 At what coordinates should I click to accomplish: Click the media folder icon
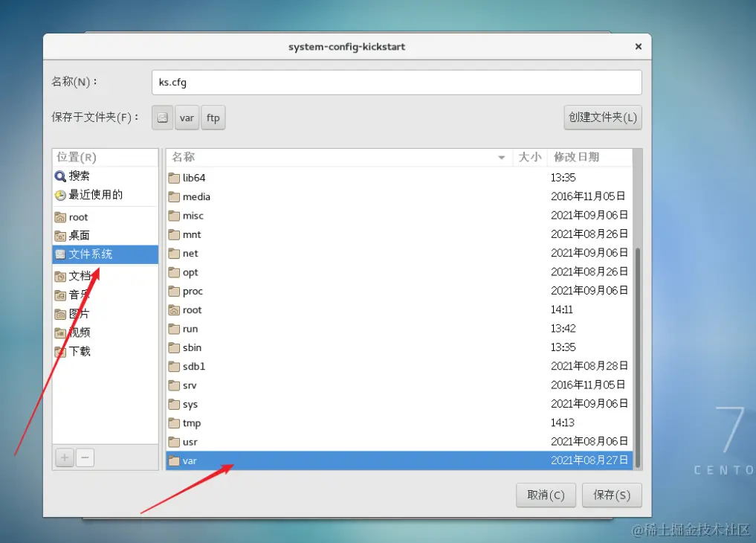(x=174, y=197)
